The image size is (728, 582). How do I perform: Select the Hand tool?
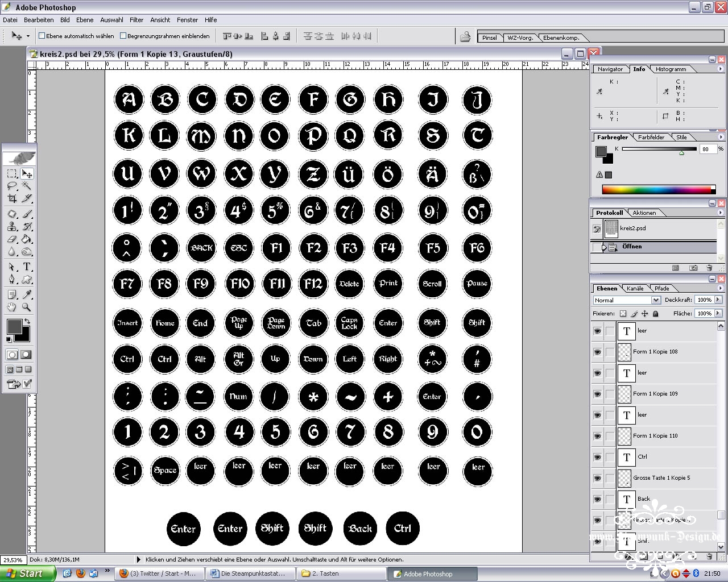(12, 307)
